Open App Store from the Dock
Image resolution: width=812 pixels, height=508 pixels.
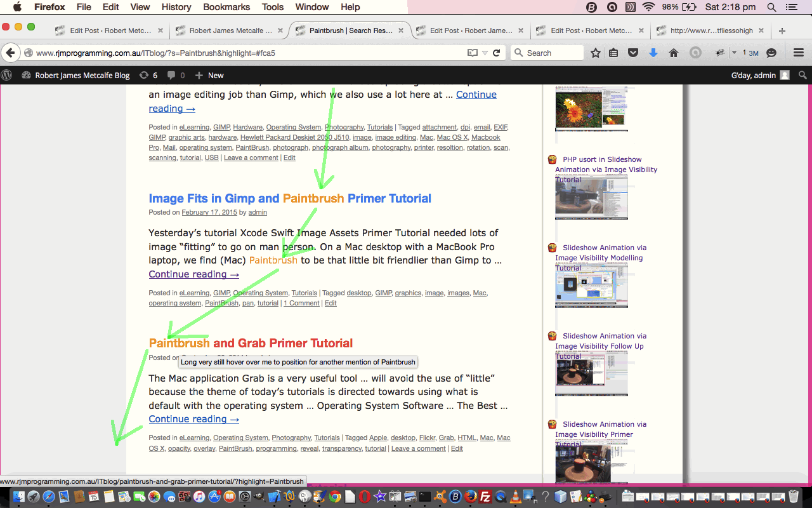point(214,497)
